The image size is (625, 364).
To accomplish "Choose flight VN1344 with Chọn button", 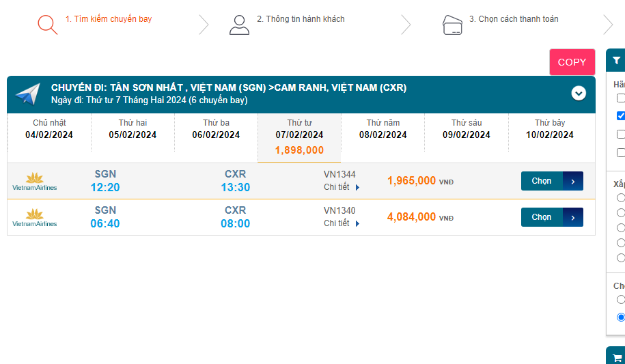I will click(552, 181).
